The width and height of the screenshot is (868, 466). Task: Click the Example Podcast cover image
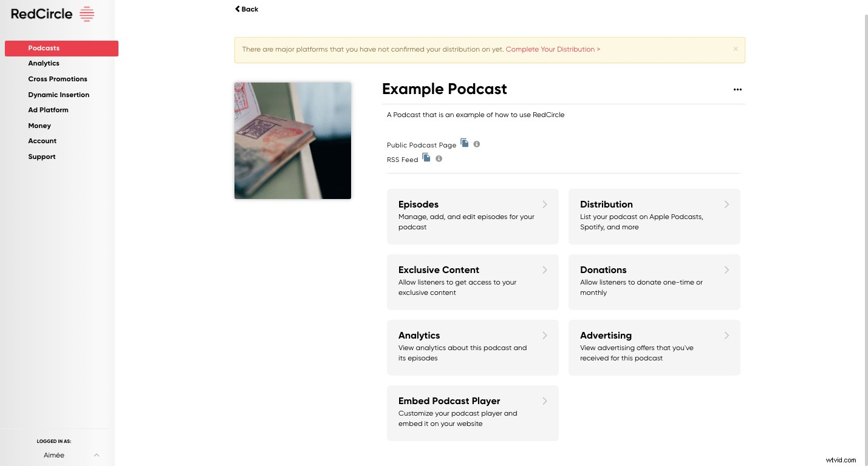pyautogui.click(x=292, y=140)
